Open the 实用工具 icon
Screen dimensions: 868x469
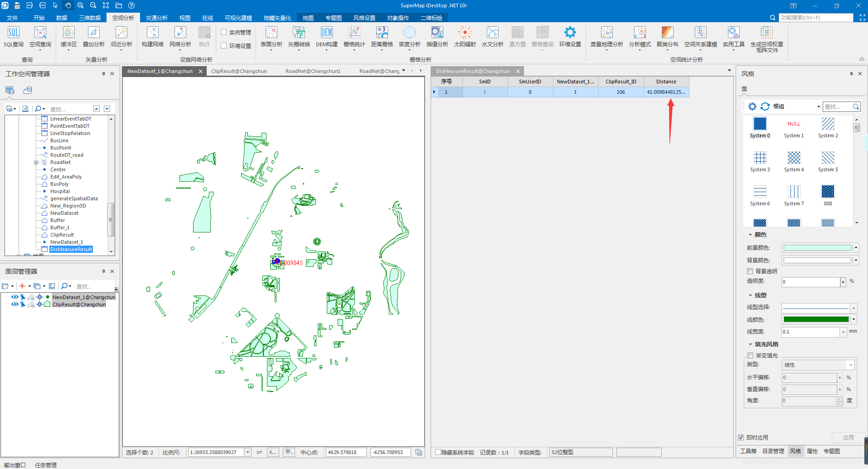(x=734, y=33)
